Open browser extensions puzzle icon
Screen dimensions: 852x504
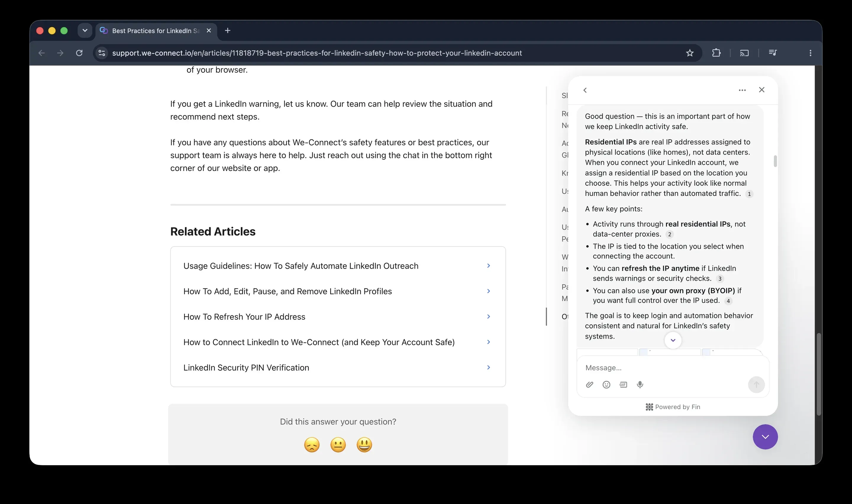716,53
